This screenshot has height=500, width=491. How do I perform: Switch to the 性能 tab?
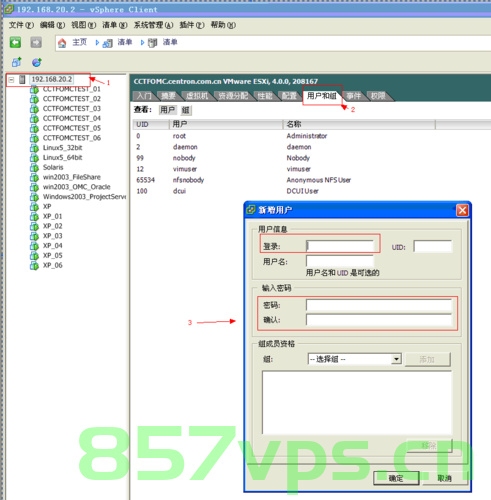(265, 96)
